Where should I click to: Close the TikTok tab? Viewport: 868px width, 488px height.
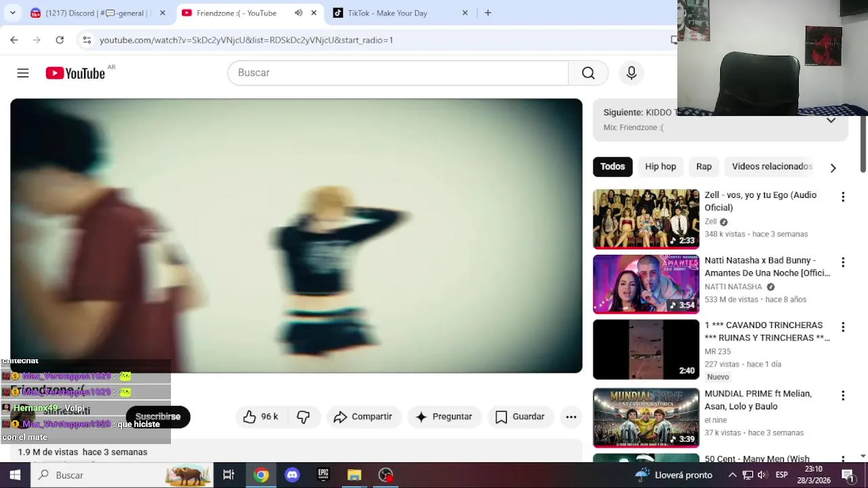pyautogui.click(x=465, y=13)
